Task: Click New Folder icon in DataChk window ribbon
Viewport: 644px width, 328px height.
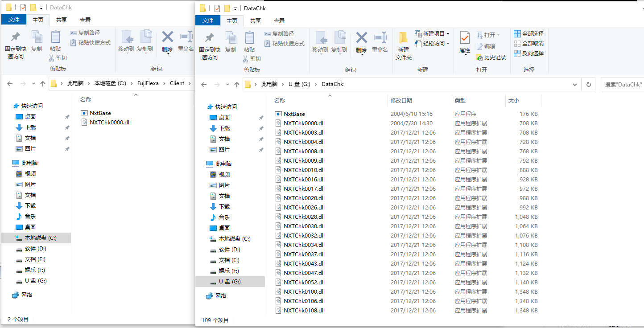Action: tap(403, 46)
